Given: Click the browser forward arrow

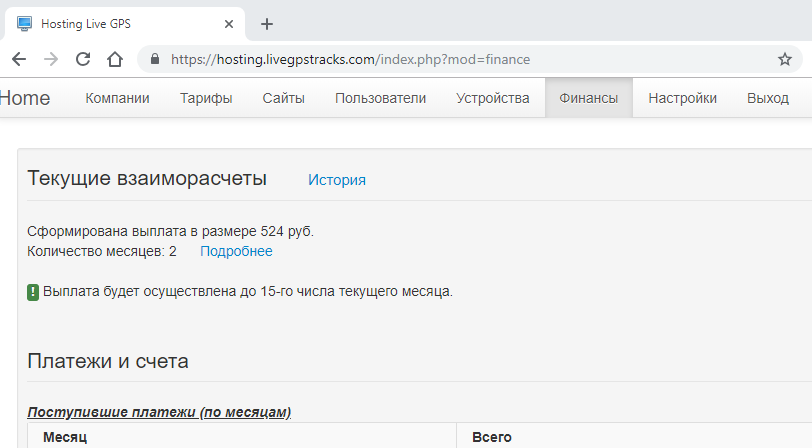Looking at the screenshot, I should (x=50, y=59).
